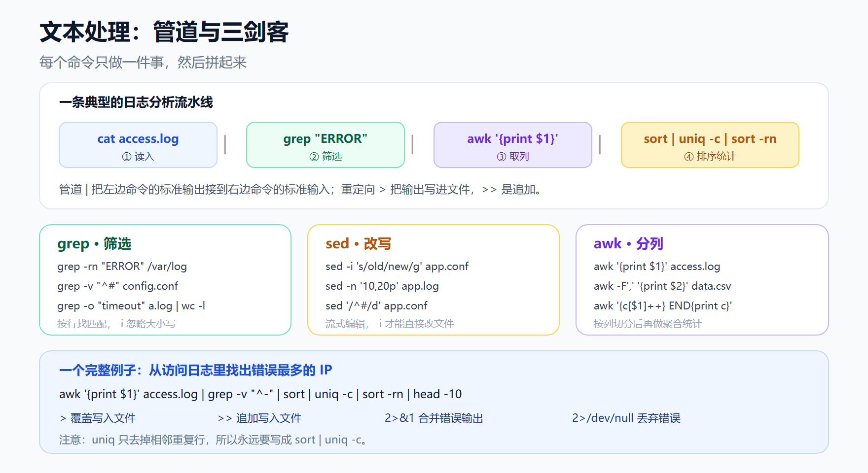Click the >> 追加写入文件 item
The height and width of the screenshot is (473, 868).
(x=259, y=418)
